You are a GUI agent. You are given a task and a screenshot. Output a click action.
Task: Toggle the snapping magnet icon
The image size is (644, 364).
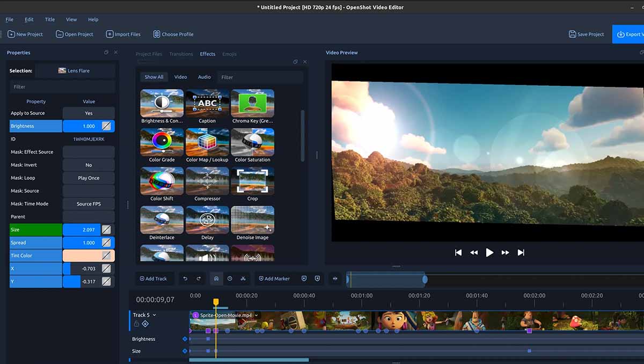coord(216,279)
